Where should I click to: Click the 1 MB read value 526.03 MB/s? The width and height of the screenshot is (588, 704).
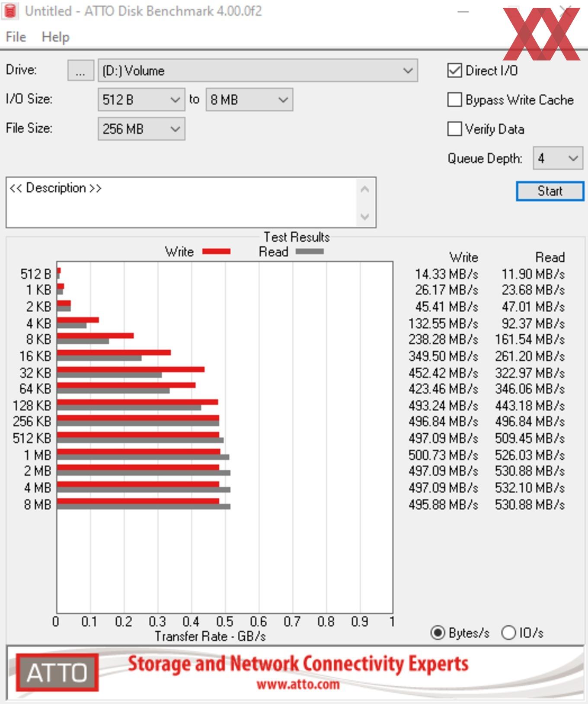pos(530,455)
